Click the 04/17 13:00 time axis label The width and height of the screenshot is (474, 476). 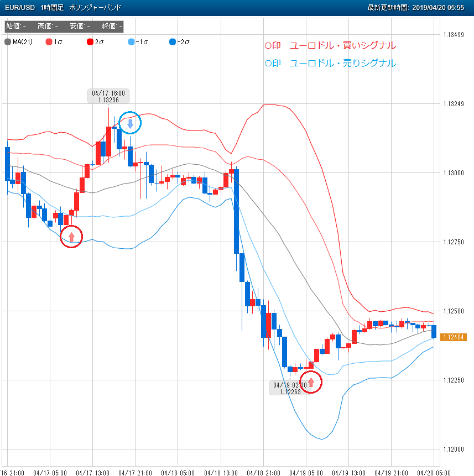pos(92,473)
